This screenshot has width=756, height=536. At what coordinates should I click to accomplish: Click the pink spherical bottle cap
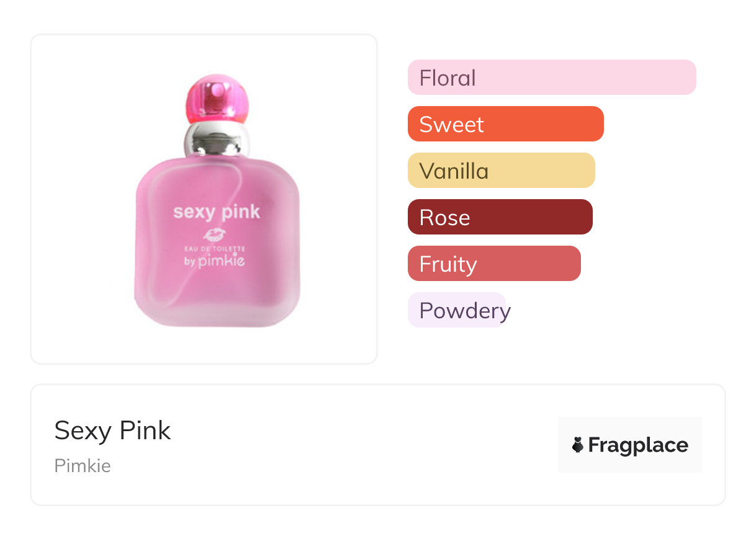click(x=217, y=99)
